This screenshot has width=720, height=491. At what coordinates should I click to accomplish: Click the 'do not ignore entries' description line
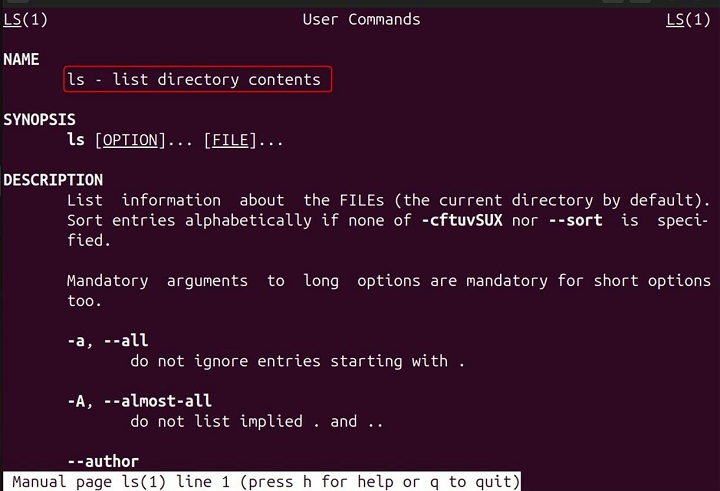point(297,361)
